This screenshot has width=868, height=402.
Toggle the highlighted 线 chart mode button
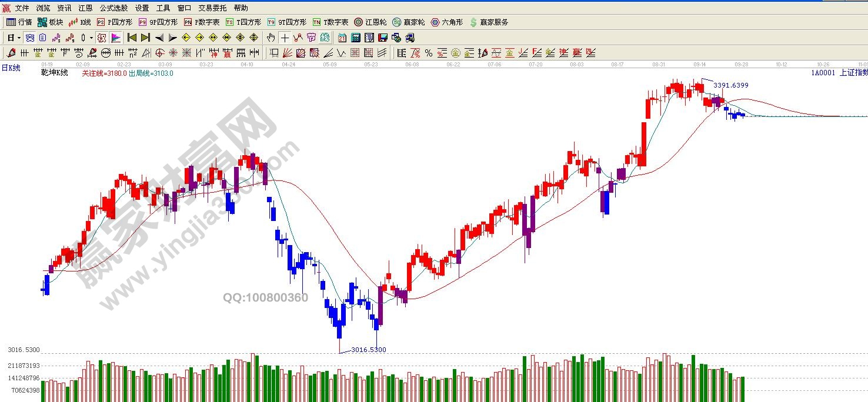click(x=102, y=38)
